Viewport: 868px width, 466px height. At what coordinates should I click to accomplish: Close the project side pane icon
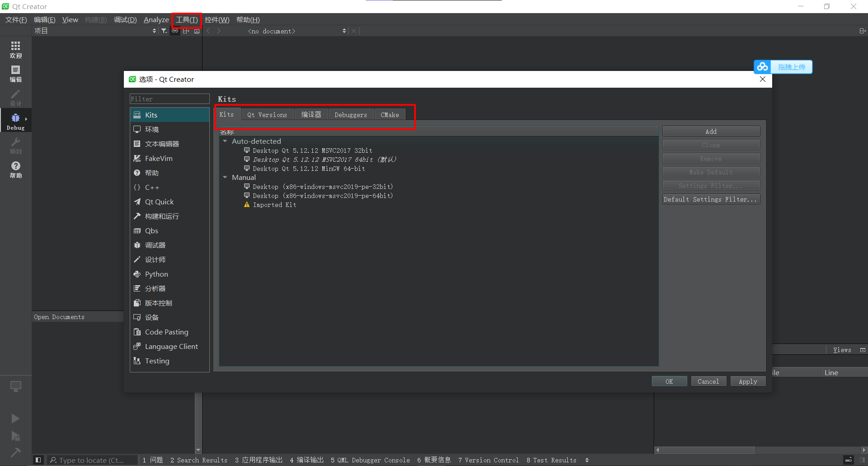click(197, 31)
